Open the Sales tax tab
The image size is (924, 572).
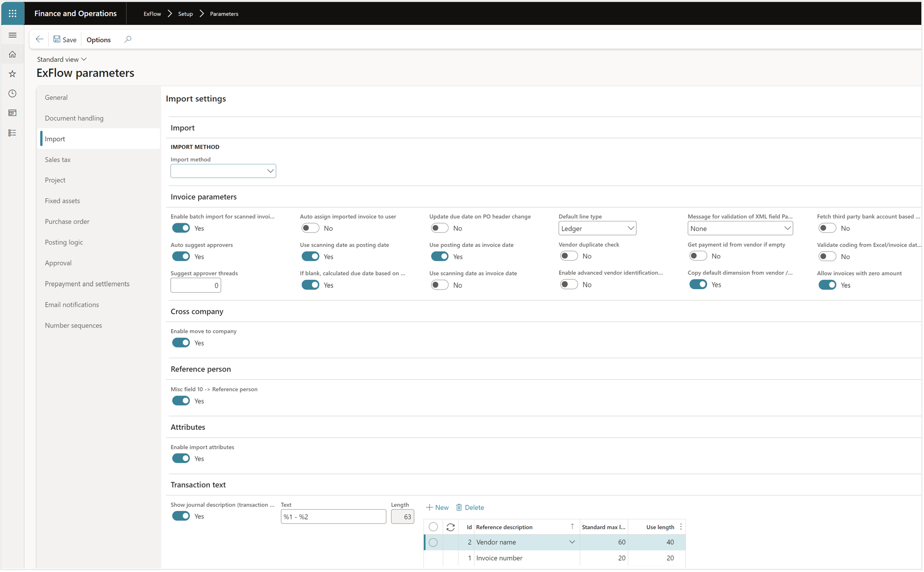coord(57,159)
